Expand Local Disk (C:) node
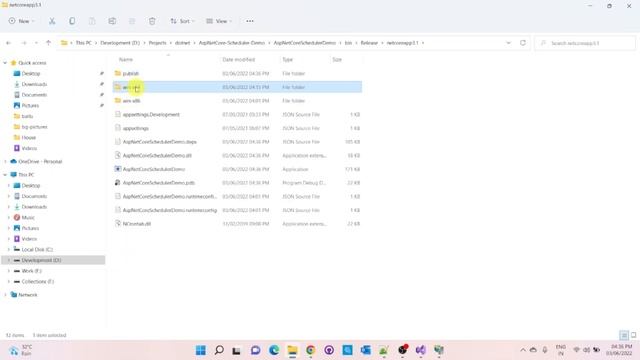The width and height of the screenshot is (640, 360). coord(9,249)
